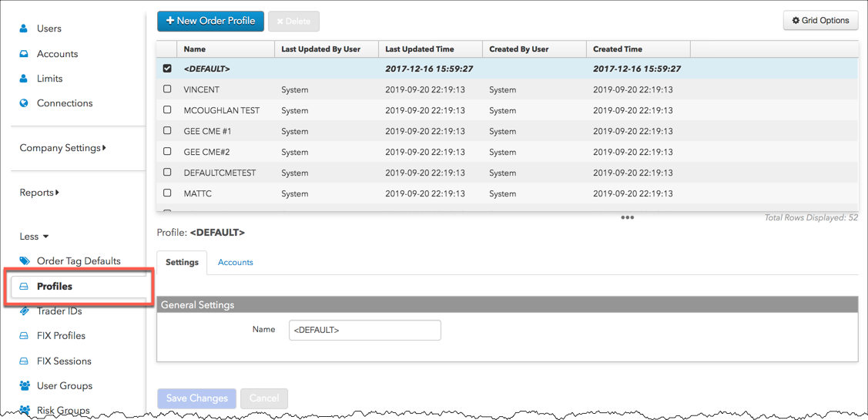
Task: Check the GEE CME #1 row checkbox
Action: [x=167, y=131]
